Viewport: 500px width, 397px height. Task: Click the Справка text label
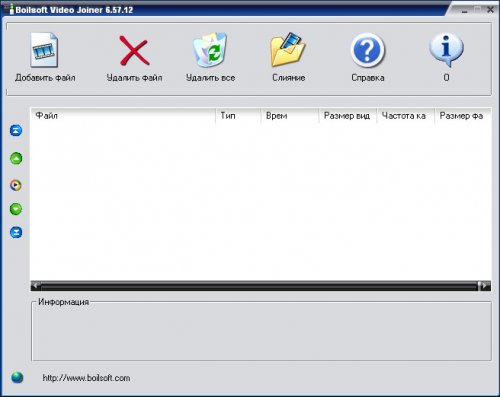coord(368,78)
